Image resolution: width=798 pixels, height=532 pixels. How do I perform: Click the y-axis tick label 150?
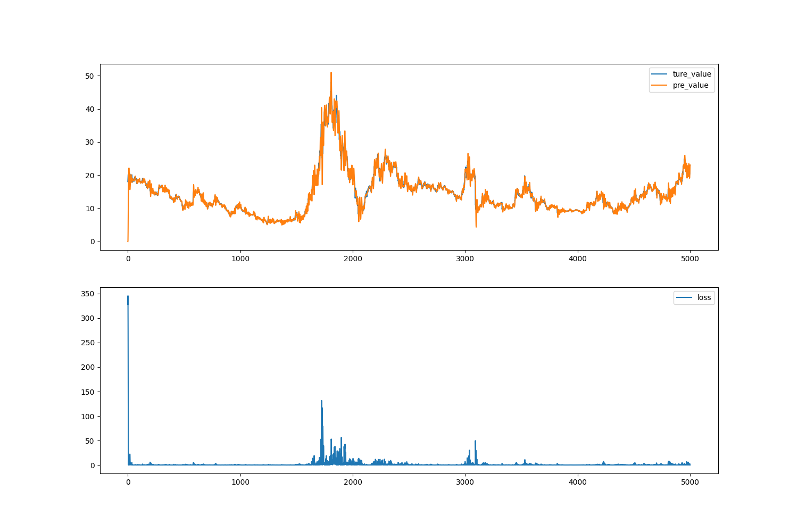[88, 392]
